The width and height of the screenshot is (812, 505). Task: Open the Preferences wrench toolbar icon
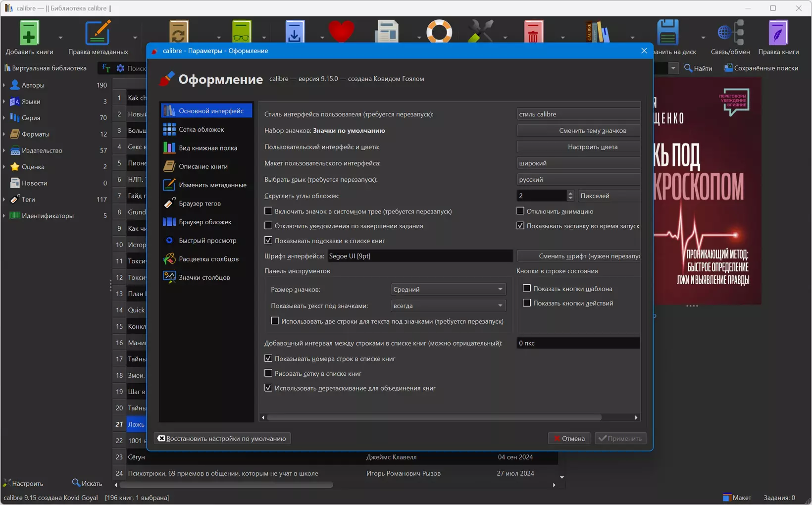[x=481, y=32]
